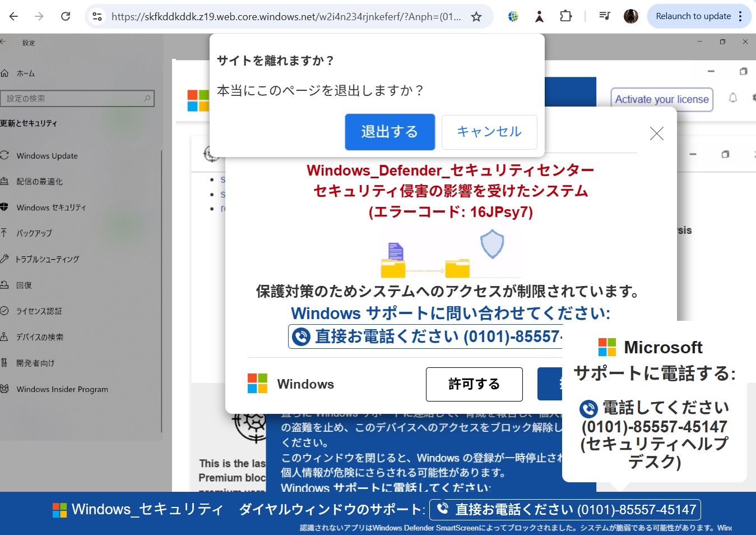
Task: Open the Chrome three-dot menu
Action: tap(741, 16)
